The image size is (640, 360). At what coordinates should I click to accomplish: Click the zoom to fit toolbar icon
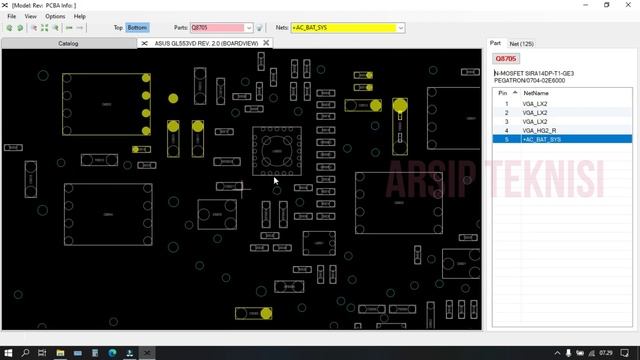tap(44, 28)
